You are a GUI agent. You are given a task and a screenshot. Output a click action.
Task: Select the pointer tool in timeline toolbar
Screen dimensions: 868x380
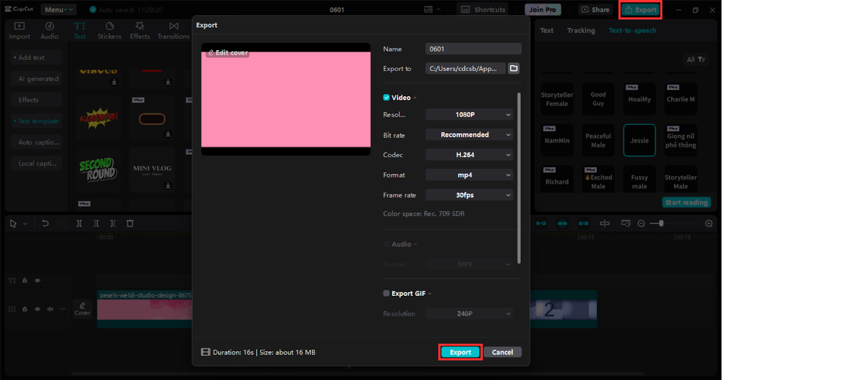tap(13, 223)
